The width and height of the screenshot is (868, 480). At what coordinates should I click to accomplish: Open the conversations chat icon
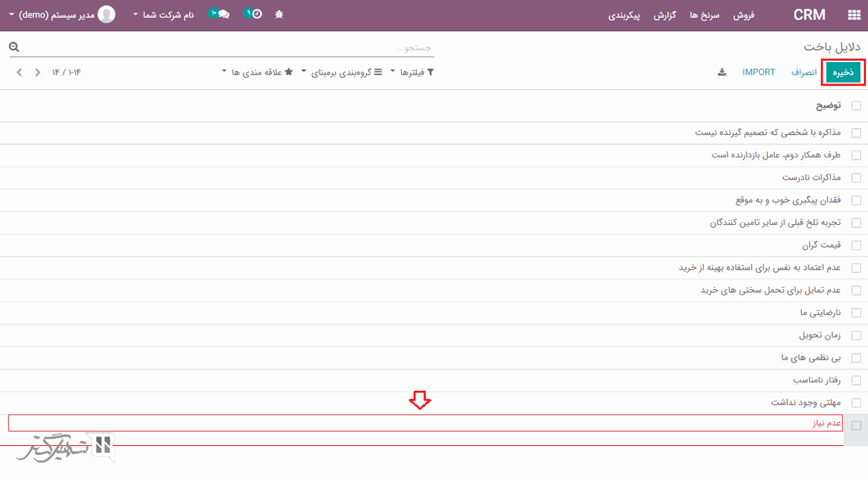(x=219, y=14)
